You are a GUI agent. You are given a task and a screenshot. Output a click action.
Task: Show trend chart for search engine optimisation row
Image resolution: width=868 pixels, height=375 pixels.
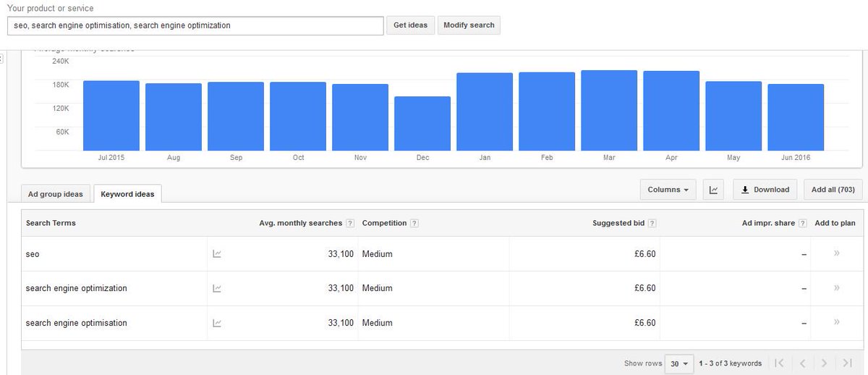[217, 323]
